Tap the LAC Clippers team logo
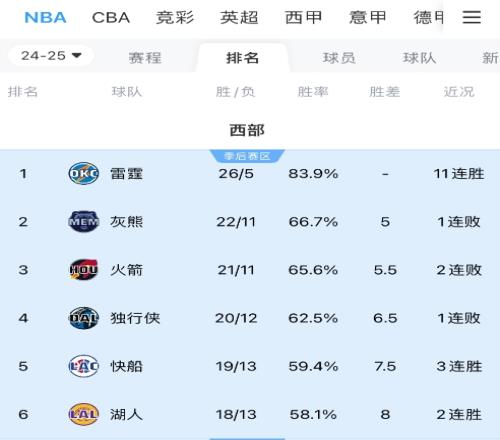The image size is (500, 440). coord(83,366)
